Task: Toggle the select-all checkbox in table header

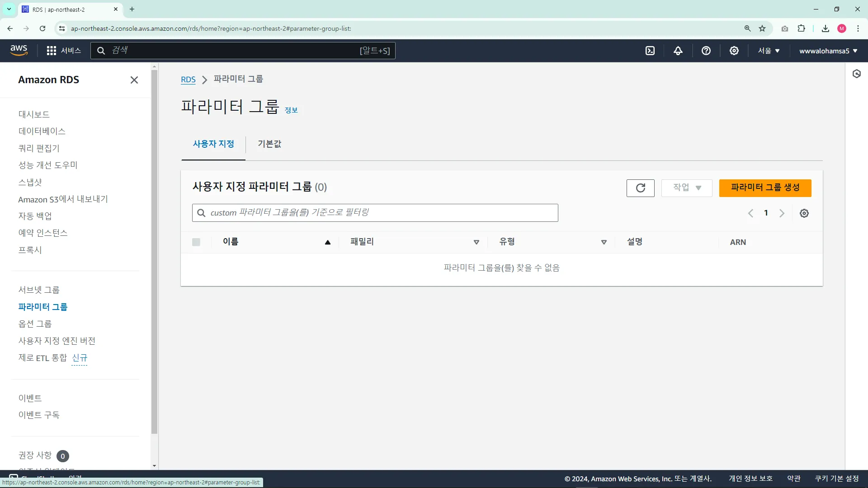Action: [196, 242]
